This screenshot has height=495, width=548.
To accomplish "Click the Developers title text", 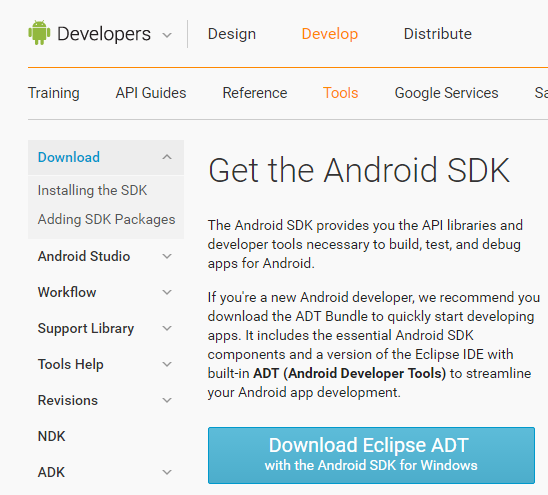I will coord(104,34).
